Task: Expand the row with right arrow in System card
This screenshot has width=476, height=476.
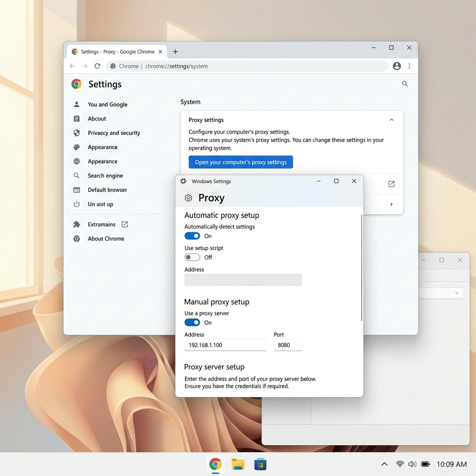Action: click(391, 205)
